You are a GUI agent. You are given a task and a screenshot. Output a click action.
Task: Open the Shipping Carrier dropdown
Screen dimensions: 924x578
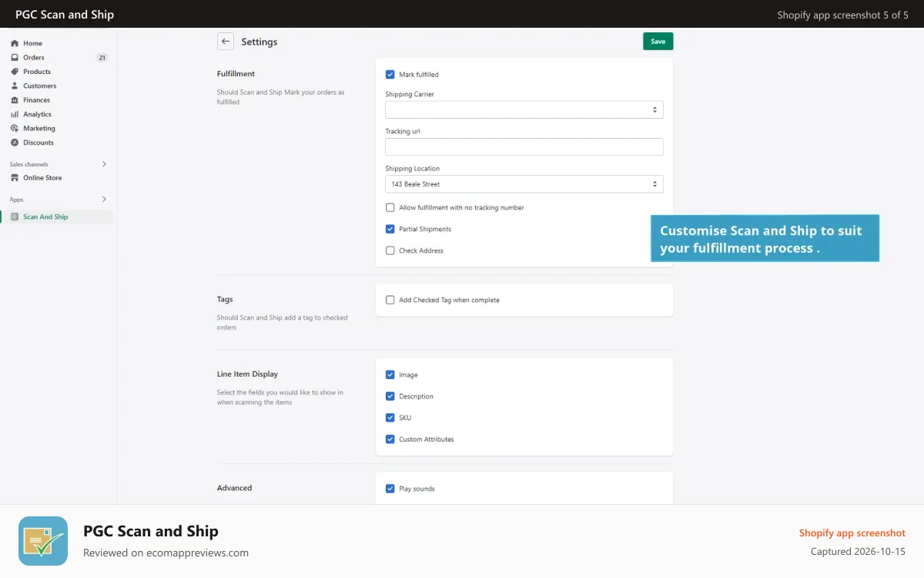click(524, 110)
